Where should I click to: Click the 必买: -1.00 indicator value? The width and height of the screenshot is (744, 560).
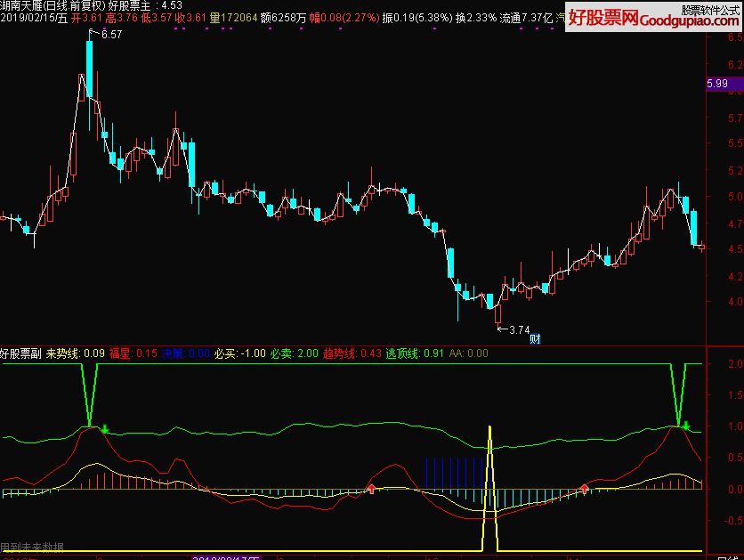click(239, 353)
